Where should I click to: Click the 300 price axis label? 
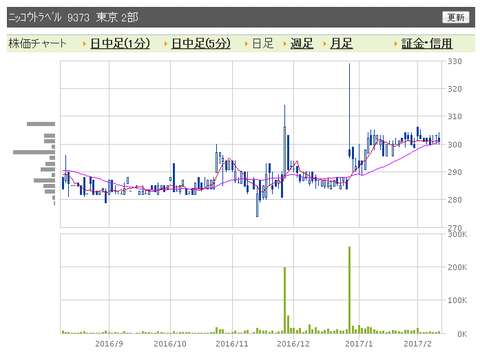point(455,145)
